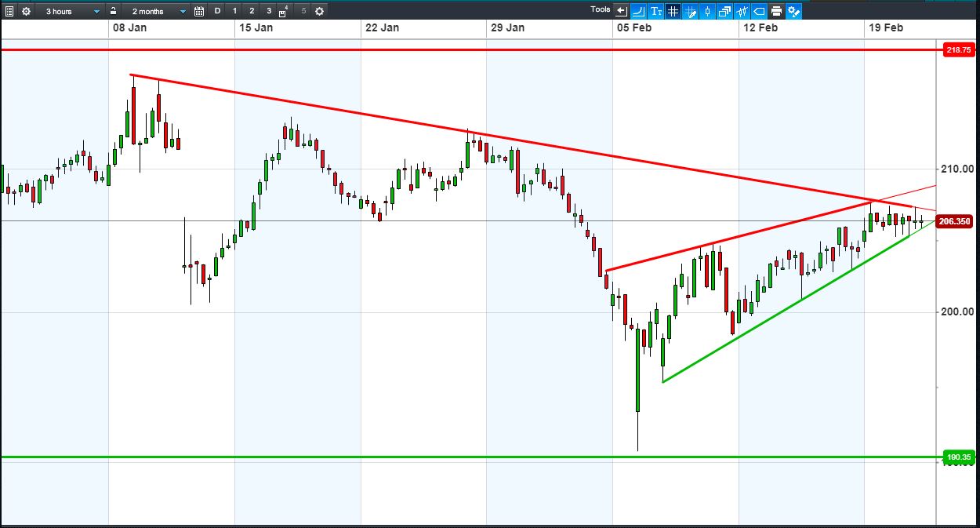Open the calendar date picker

[x=199, y=11]
